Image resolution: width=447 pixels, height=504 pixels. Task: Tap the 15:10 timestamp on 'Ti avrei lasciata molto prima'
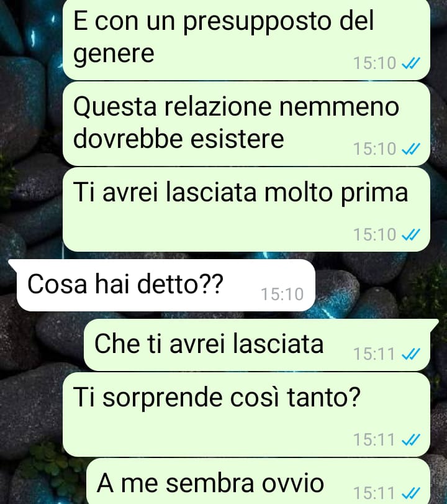point(374,235)
